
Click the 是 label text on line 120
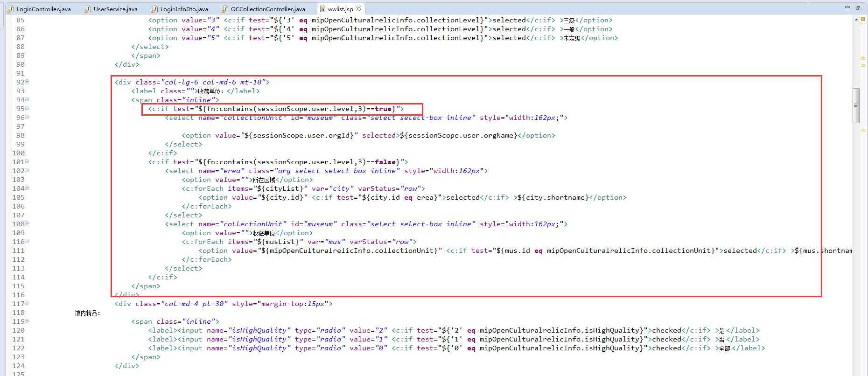722,331
